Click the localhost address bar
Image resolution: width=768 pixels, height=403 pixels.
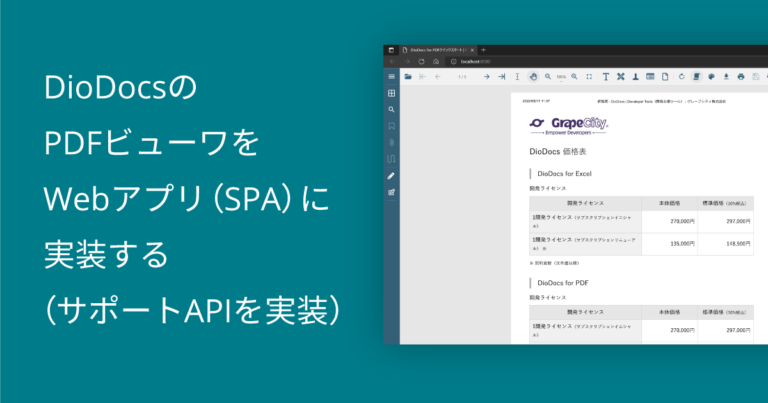(607, 62)
